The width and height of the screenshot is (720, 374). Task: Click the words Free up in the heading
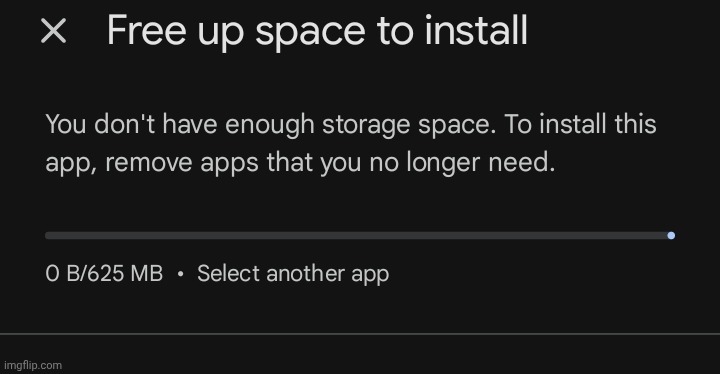point(175,31)
